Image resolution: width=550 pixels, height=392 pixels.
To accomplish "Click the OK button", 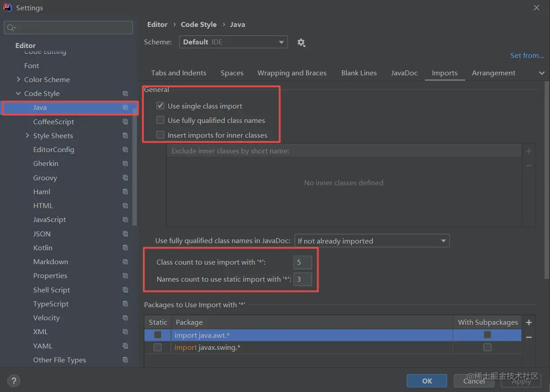I will tap(427, 381).
